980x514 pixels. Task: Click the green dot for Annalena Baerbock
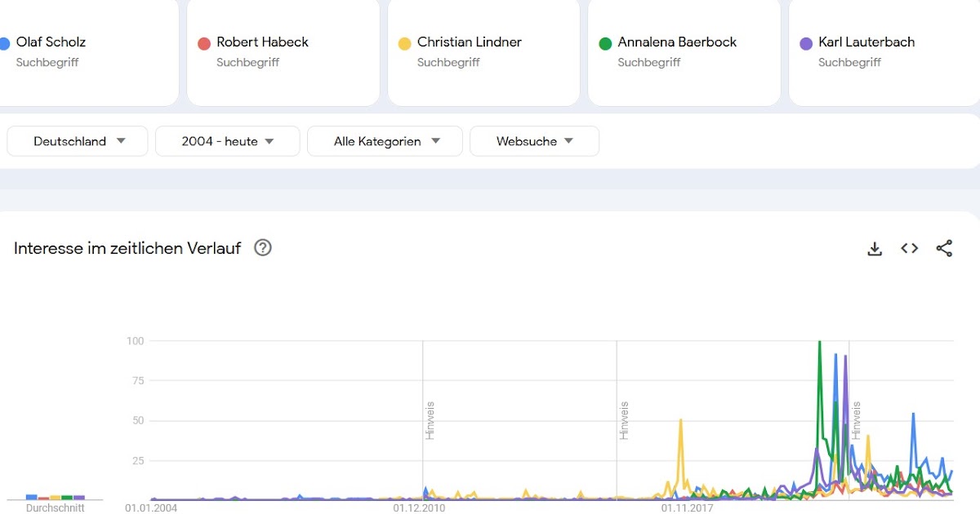pyautogui.click(x=605, y=43)
